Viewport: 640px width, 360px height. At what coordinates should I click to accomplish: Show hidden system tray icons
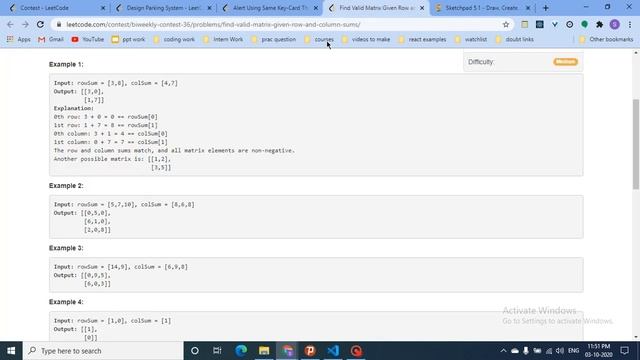click(503, 351)
